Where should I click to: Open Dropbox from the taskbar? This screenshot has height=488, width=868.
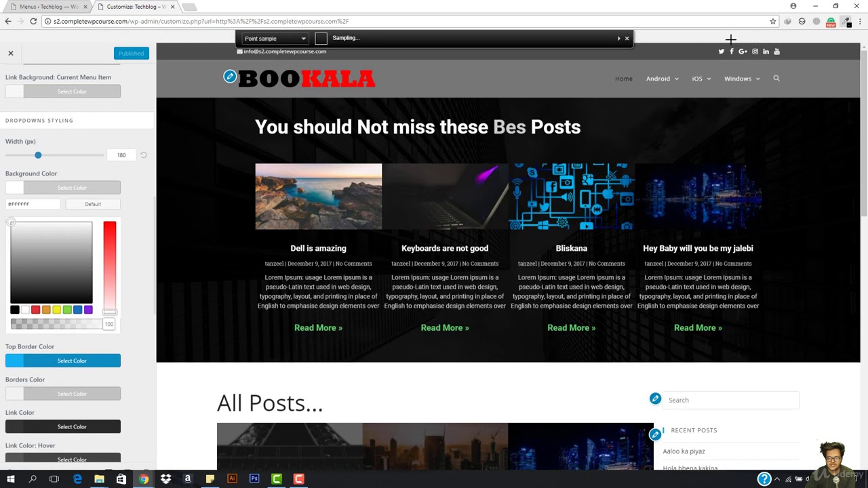166,479
